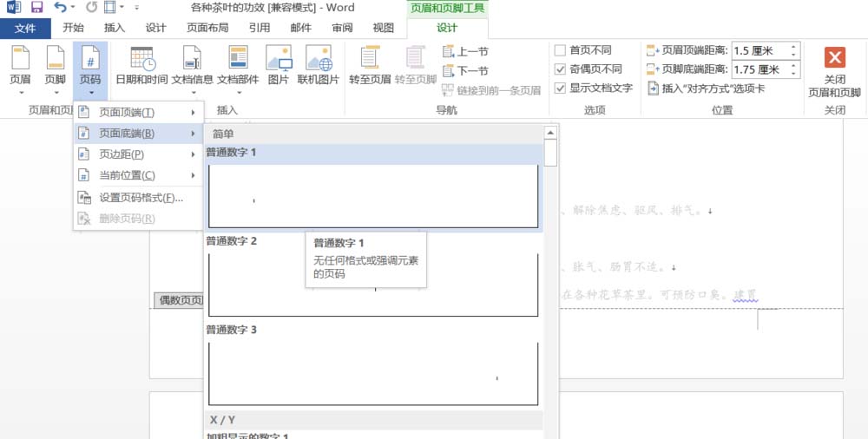Open Quick Parts (文档部件) menu
The height and width of the screenshot is (439, 868).
click(238, 69)
